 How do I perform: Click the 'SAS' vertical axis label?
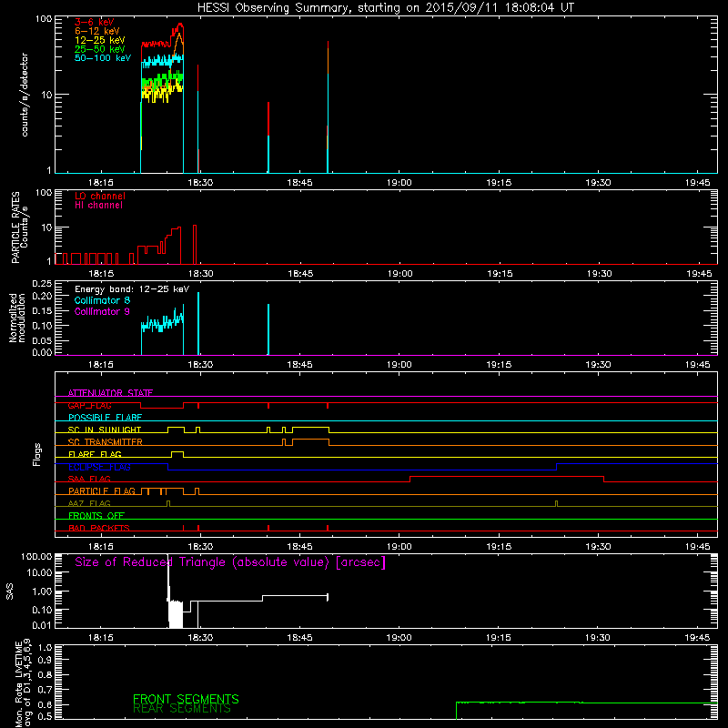[x=10, y=591]
